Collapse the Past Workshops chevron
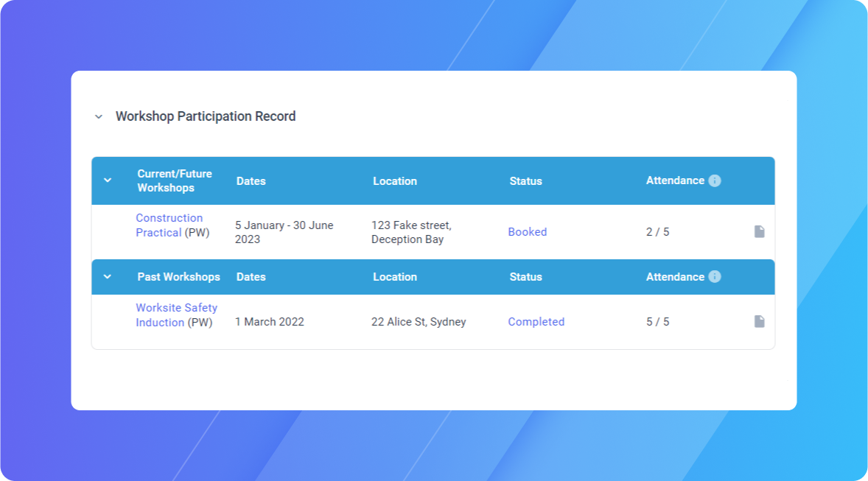The height and width of the screenshot is (481, 868). (x=108, y=277)
